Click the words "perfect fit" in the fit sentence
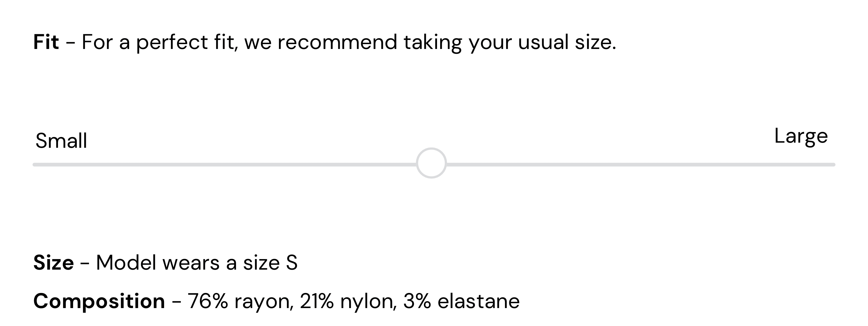The height and width of the screenshot is (326, 868). pyautogui.click(x=186, y=42)
